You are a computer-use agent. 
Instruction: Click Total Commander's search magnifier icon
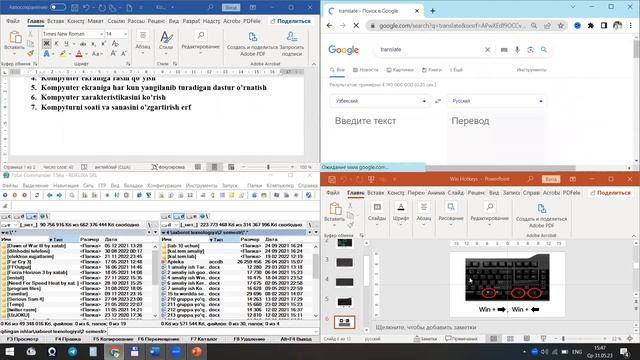click(x=72, y=195)
